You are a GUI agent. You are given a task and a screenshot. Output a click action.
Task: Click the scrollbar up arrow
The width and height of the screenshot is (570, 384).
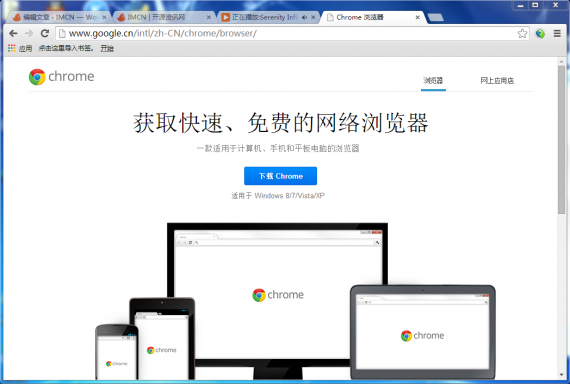click(561, 61)
